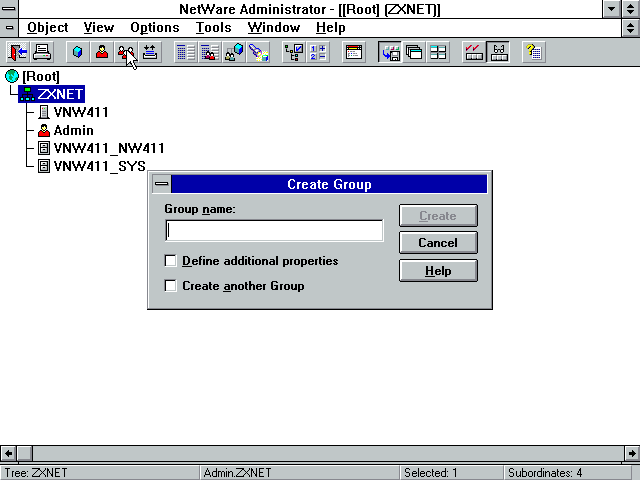The height and width of the screenshot is (480, 640).
Task: Select the [Root] tree item
Action: click(x=41, y=76)
